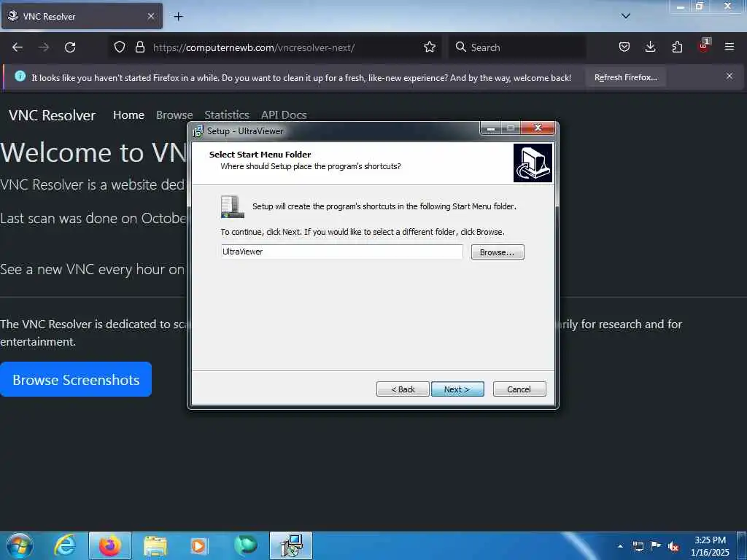Click the installer computer logo image
The width and height of the screenshot is (747, 560).
tap(533, 163)
